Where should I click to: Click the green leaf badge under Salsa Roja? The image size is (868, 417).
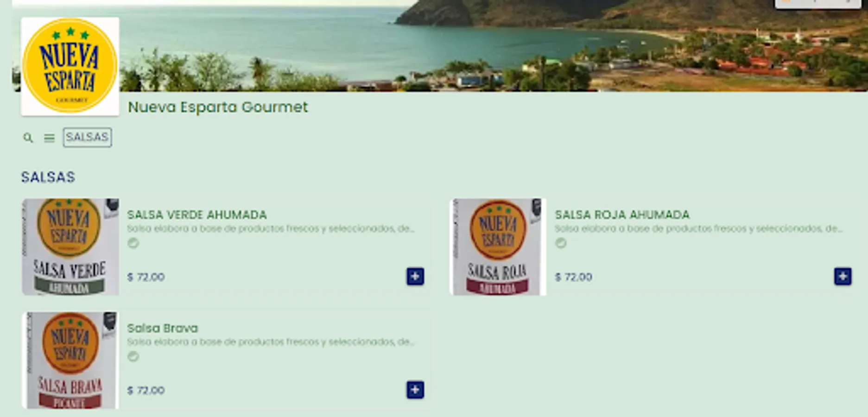(561, 243)
